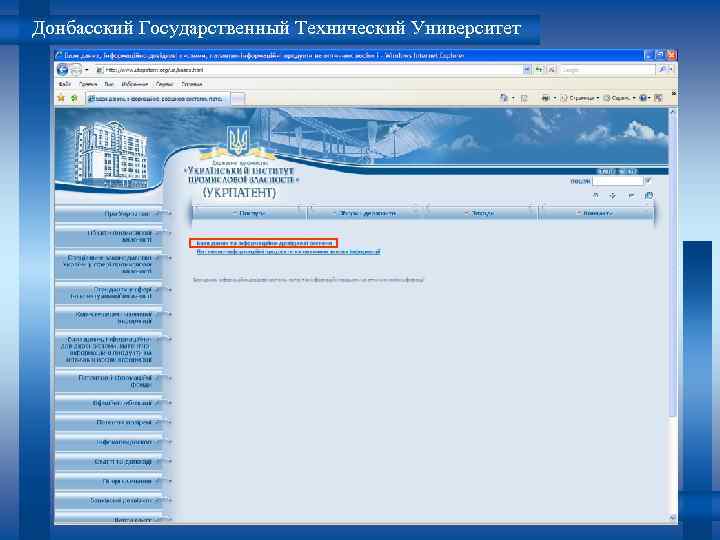
Task: Click the Укрпатент logo with trident emblem
Action: 241,163
